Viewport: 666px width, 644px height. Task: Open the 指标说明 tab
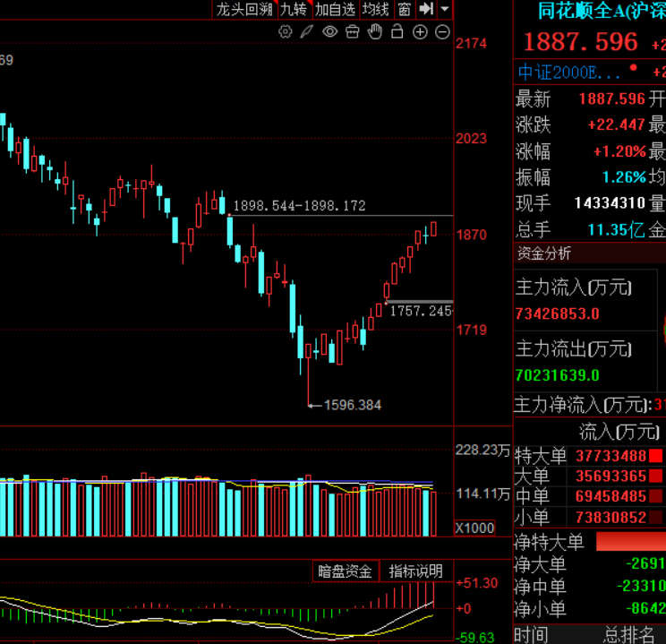pyautogui.click(x=415, y=571)
